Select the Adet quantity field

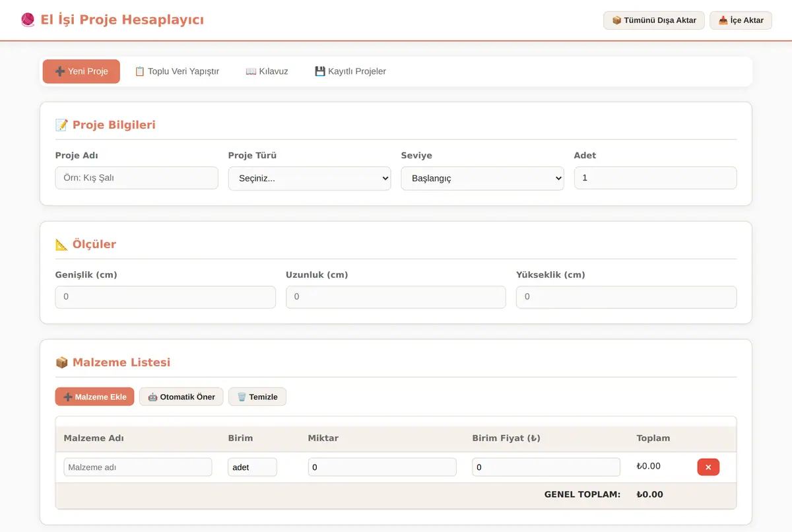655,178
